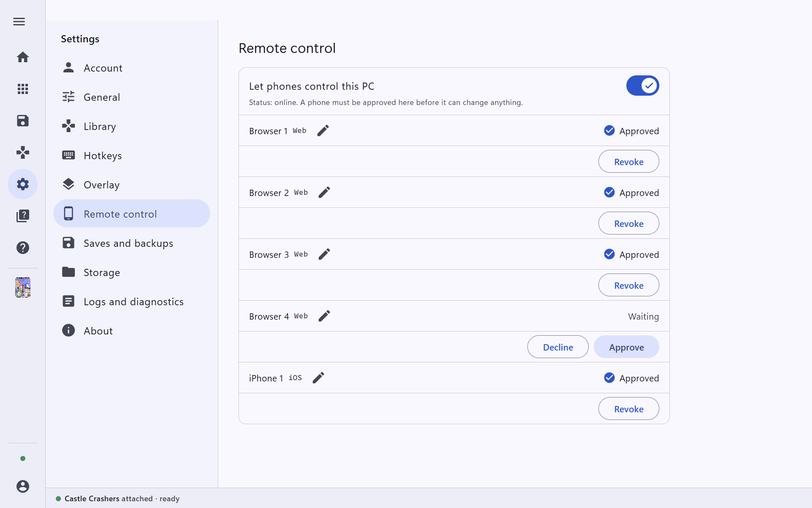Click the Approved checkmark for Browser 2
Screen dimensions: 812x508
pyautogui.click(x=609, y=192)
